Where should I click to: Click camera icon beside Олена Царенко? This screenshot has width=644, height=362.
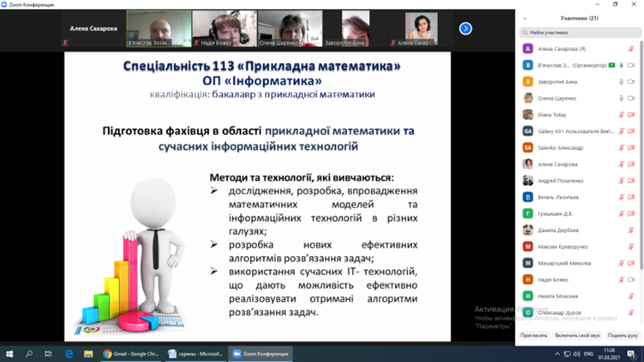pyautogui.click(x=631, y=98)
